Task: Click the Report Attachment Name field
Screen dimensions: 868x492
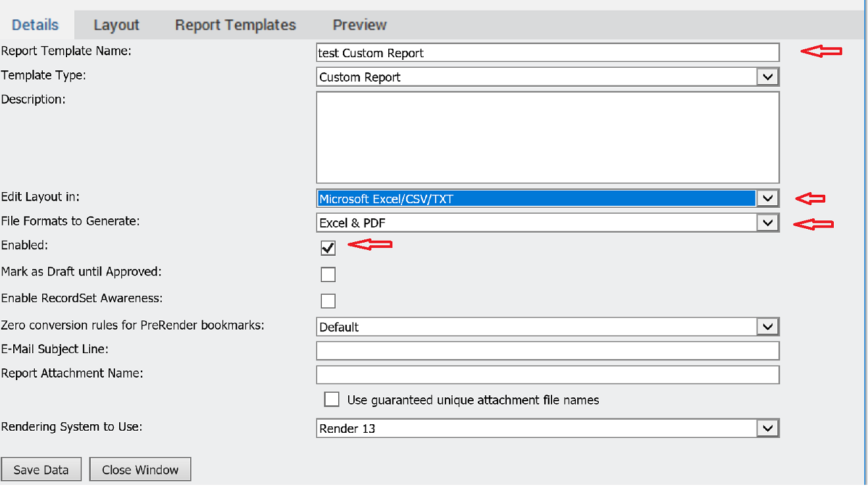Action: click(548, 375)
